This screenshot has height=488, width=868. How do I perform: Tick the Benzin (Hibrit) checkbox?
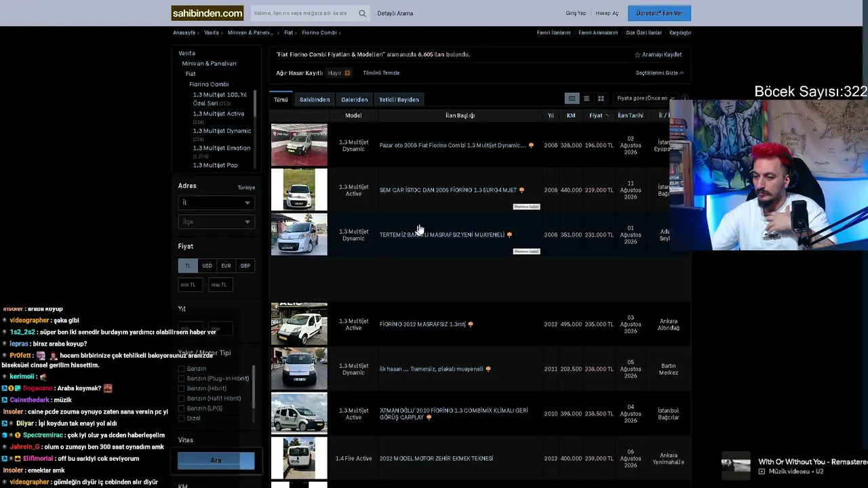181,388
